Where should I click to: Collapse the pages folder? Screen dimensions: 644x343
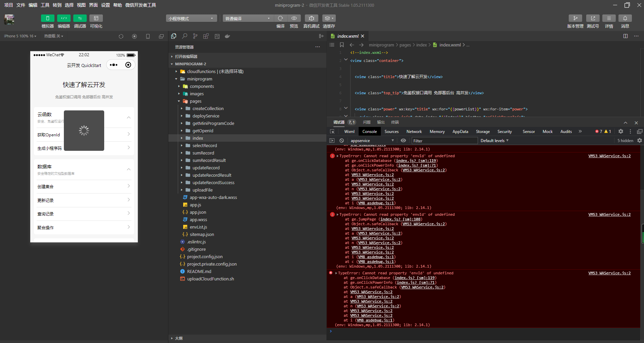click(179, 101)
